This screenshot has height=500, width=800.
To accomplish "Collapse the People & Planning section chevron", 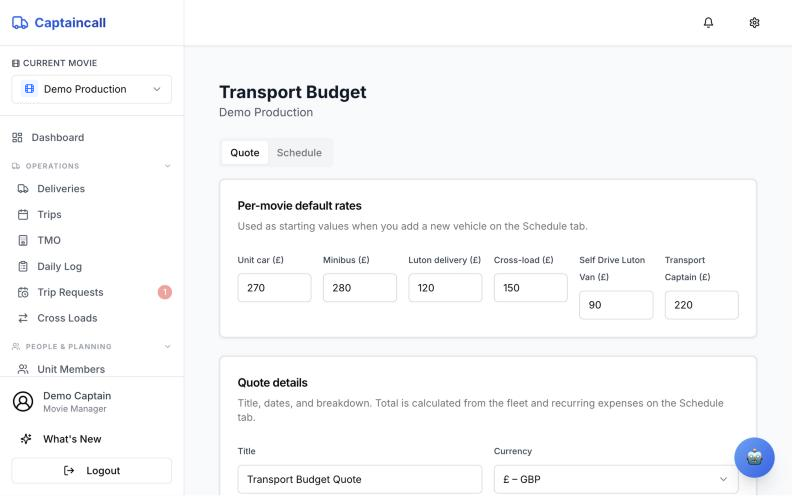I will pyautogui.click(x=167, y=347).
